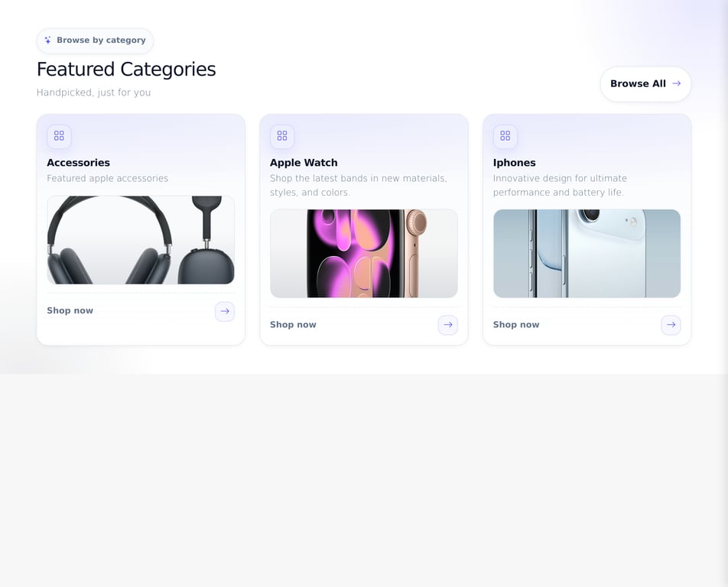Click the sparkle icon beside Browse by category
Screen dimensions: 728x587
coord(48,41)
